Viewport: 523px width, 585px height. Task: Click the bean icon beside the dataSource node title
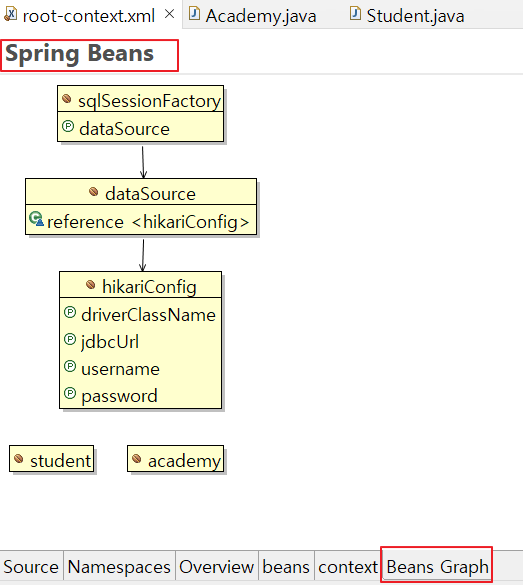[94, 192]
